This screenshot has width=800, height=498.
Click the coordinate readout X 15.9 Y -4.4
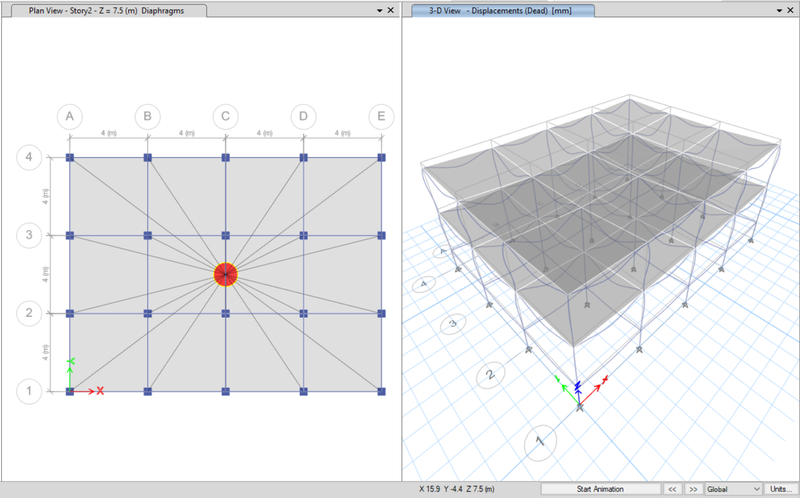click(x=457, y=489)
